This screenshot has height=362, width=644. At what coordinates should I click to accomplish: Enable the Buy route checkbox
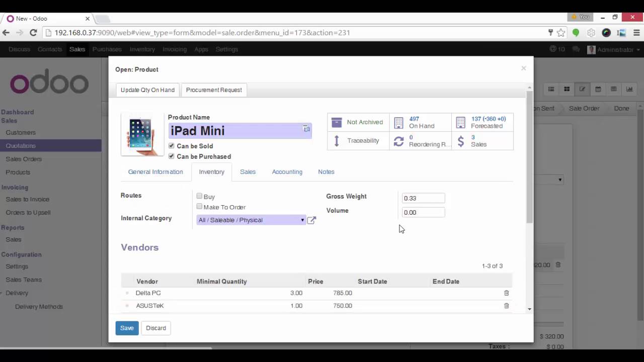point(199,196)
